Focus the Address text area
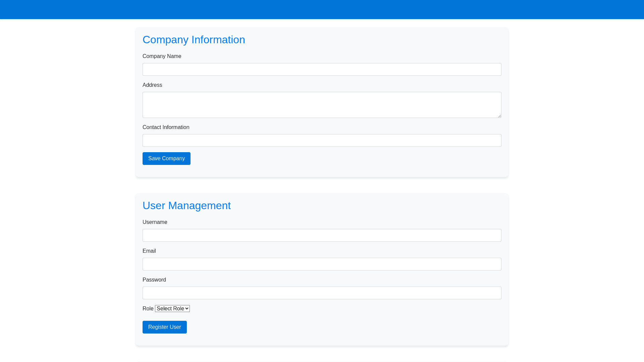Image resolution: width=644 pixels, height=362 pixels. (322, 105)
